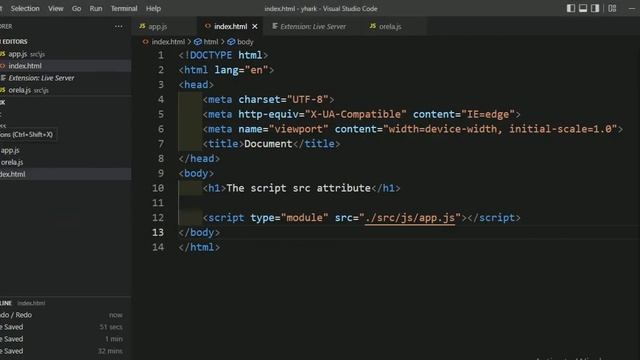Toggle primary side bar layout icon
The width and height of the screenshot is (640, 360).
(571, 8)
